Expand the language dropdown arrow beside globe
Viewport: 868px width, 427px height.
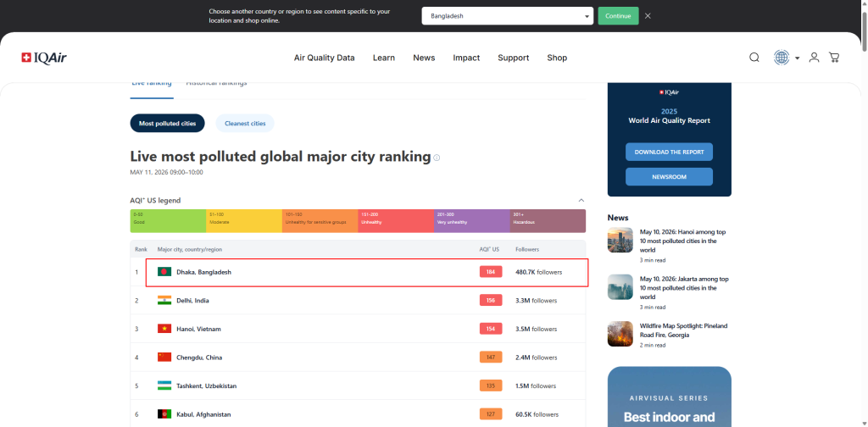point(797,58)
